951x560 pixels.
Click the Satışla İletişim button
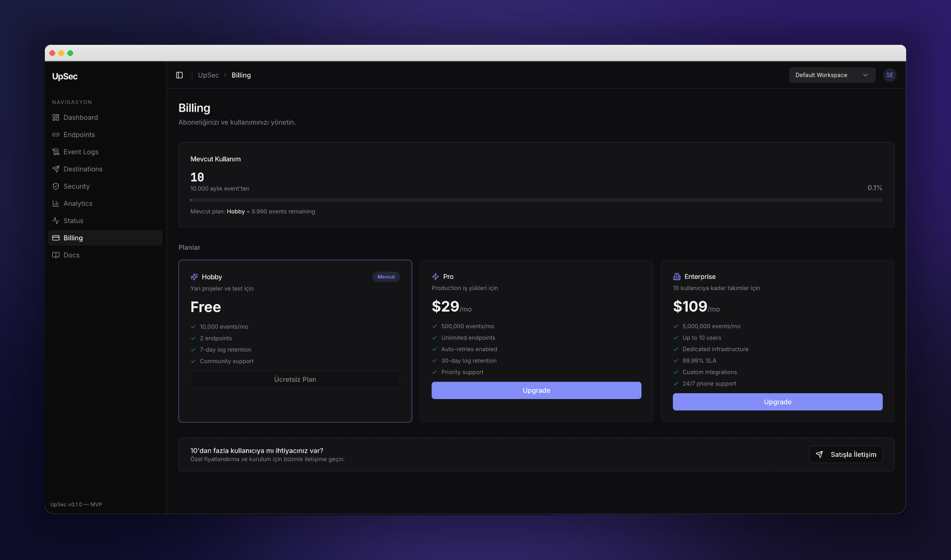pyautogui.click(x=846, y=454)
